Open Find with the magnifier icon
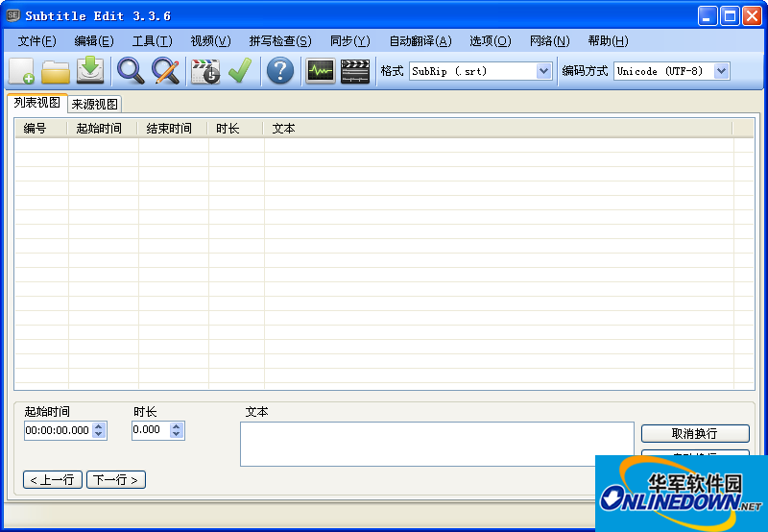Viewport: 768px width, 532px height. pyautogui.click(x=131, y=71)
